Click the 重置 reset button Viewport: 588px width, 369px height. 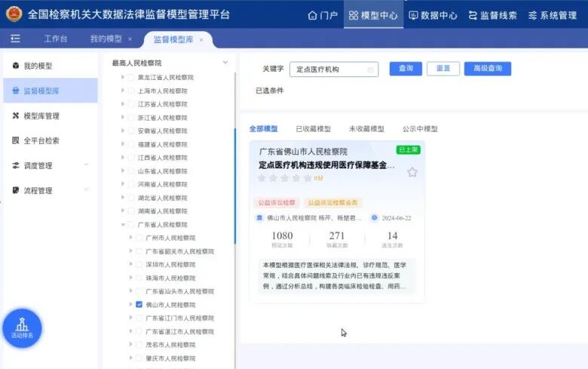tap(443, 69)
